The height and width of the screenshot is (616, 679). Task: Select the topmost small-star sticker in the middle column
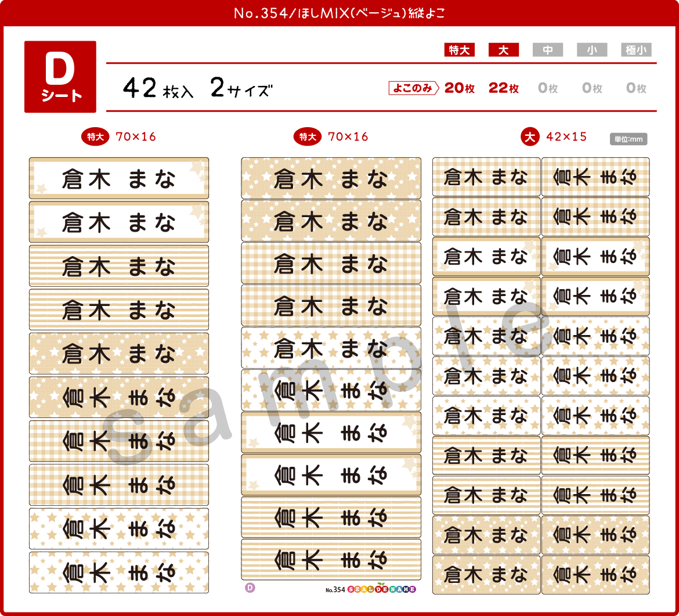pyautogui.click(x=331, y=178)
